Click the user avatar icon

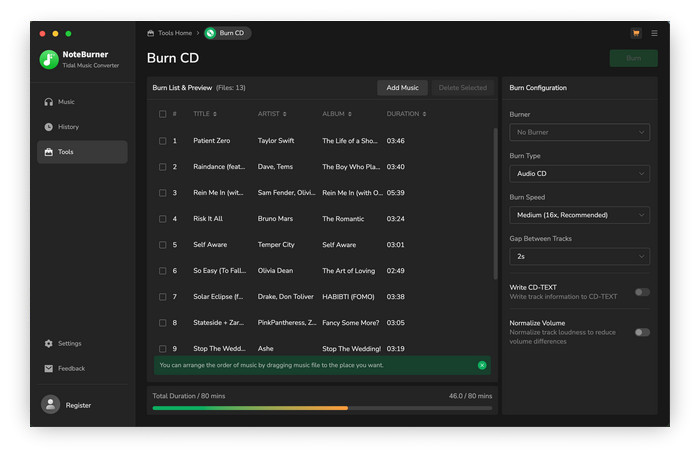coord(50,405)
